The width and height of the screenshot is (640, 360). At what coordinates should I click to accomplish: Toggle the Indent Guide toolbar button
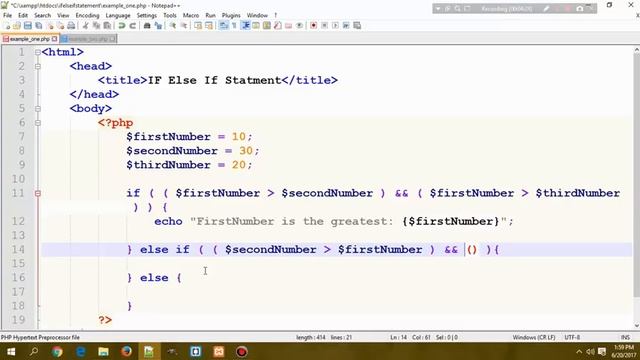pyautogui.click(x=246, y=26)
